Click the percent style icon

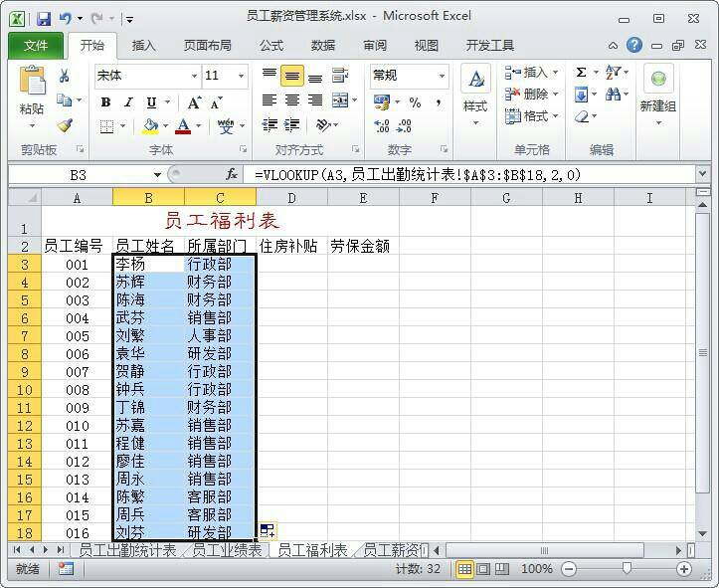click(415, 101)
